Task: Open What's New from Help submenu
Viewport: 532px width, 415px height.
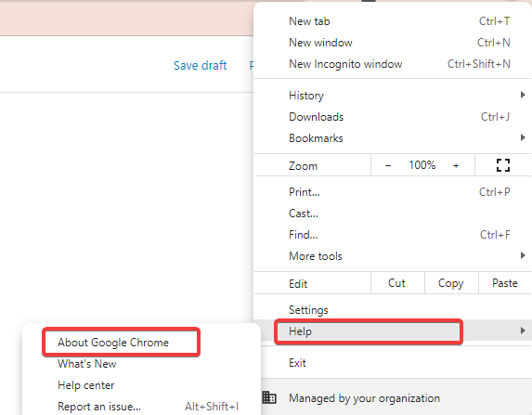Action: tap(87, 364)
